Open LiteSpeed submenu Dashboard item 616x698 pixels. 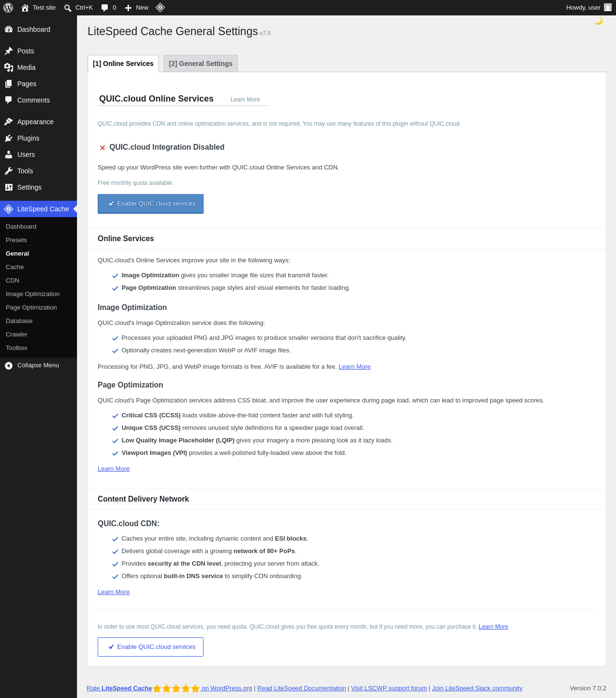tap(21, 227)
